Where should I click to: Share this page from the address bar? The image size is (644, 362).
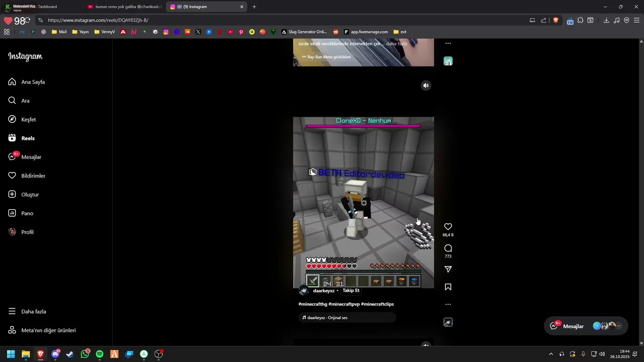click(x=543, y=20)
